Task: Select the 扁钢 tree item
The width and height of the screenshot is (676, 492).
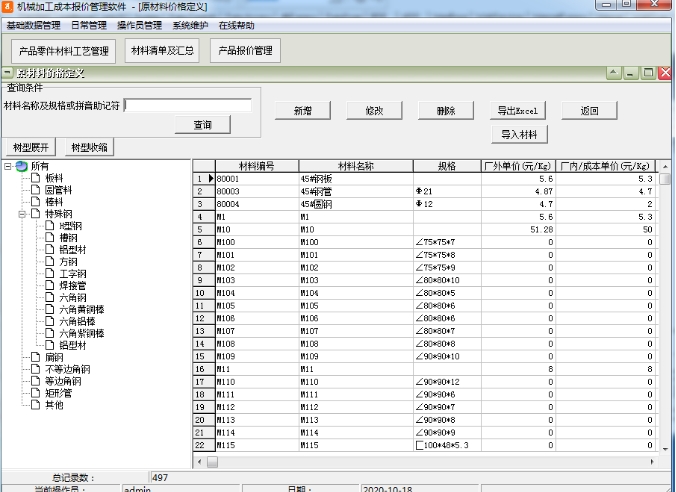Action: click(54, 357)
